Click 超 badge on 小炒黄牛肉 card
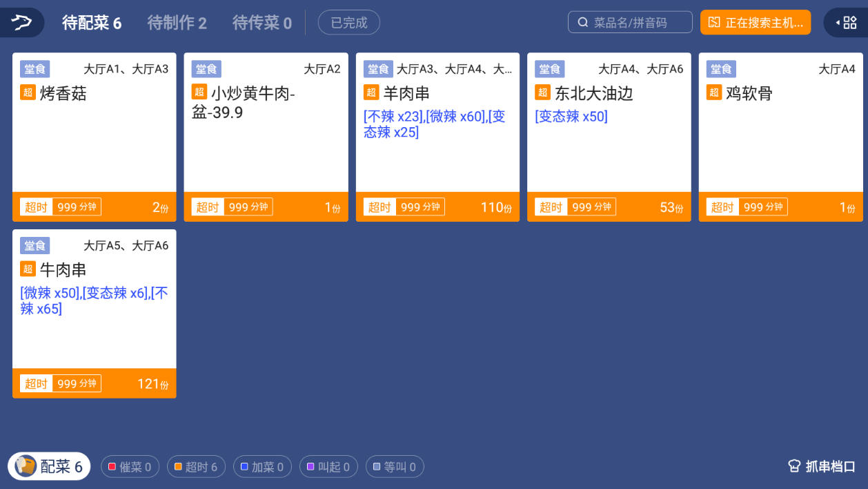Screen dimensions: 868x489 (199, 92)
